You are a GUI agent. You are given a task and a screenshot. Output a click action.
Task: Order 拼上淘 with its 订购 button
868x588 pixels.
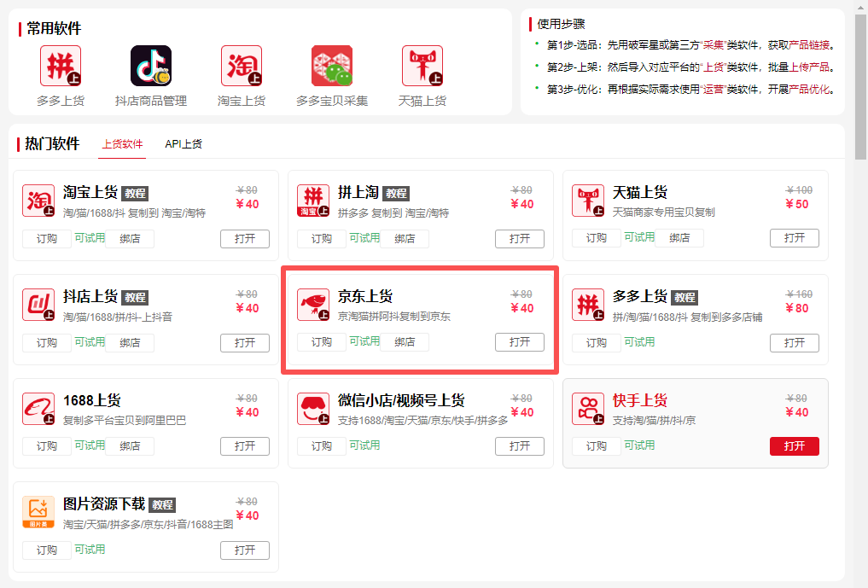pos(321,239)
